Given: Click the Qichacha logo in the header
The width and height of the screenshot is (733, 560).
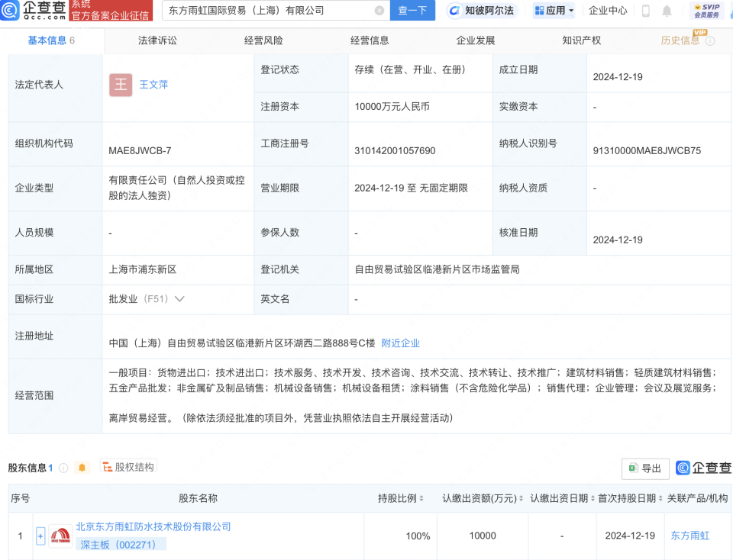Looking at the screenshot, I should coord(33,10).
